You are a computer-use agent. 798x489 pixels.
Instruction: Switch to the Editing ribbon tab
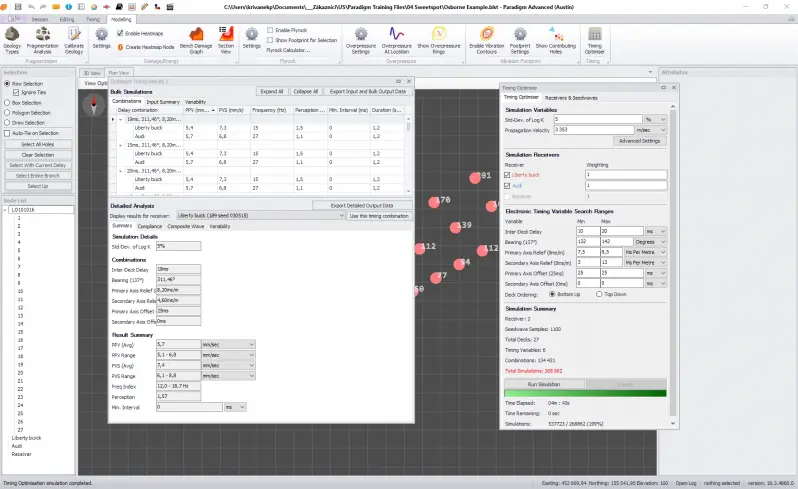tap(66, 19)
